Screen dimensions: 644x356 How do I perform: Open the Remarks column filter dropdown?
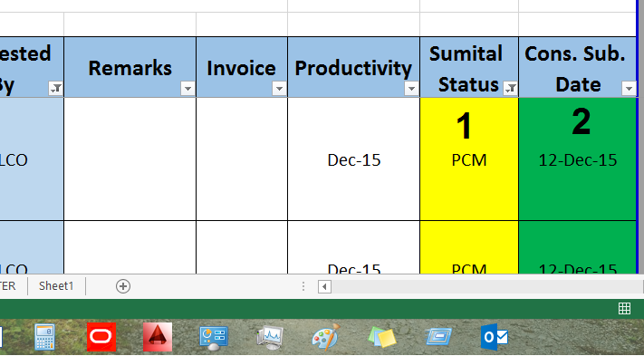tap(187, 88)
